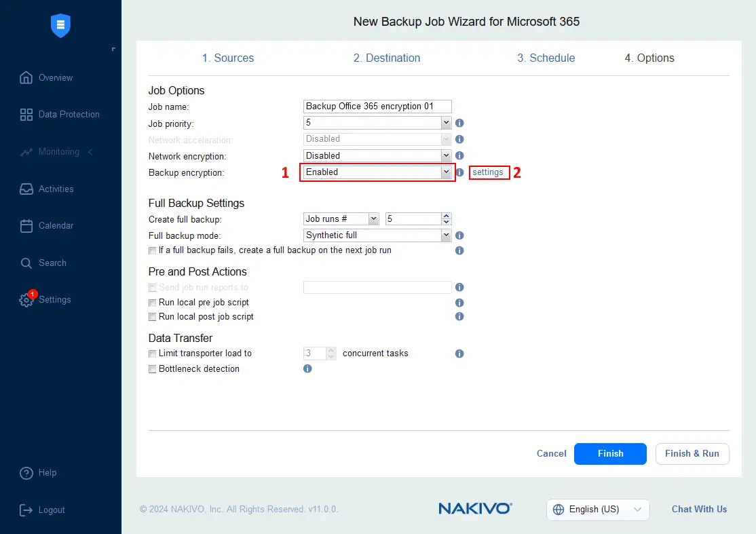The height and width of the screenshot is (534, 756).
Task: Show info for pre job script
Action: tap(459, 303)
